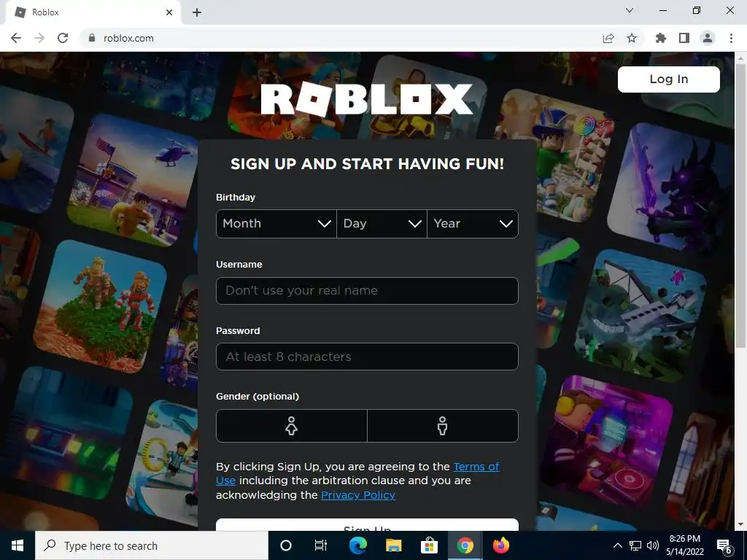Open the volume control in the tray
The width and height of the screenshot is (747, 560).
(x=653, y=545)
